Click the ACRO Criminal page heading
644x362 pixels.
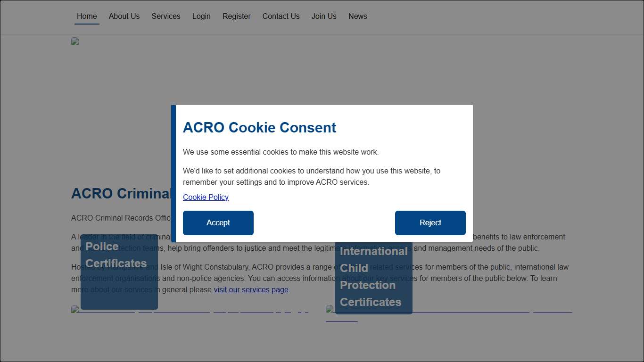pos(121,194)
